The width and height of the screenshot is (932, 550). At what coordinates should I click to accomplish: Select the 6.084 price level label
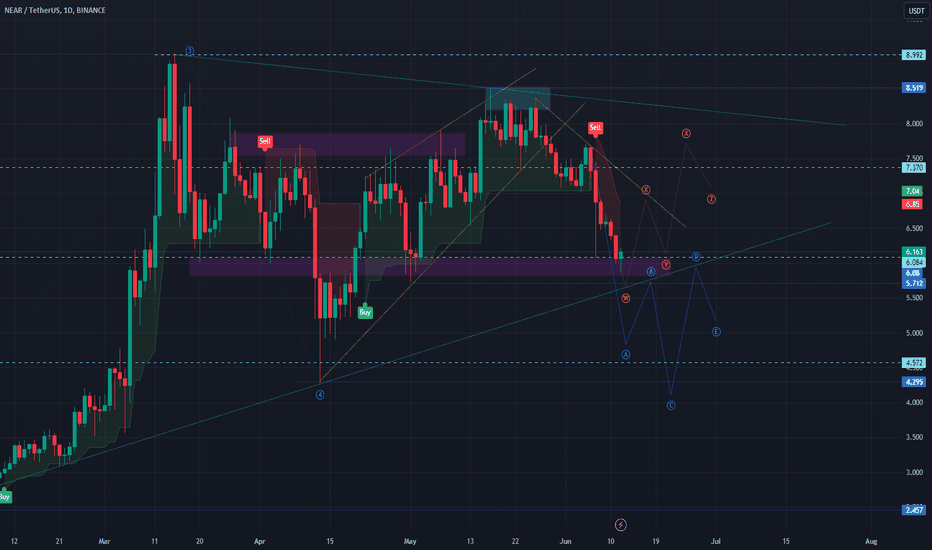[914, 262]
